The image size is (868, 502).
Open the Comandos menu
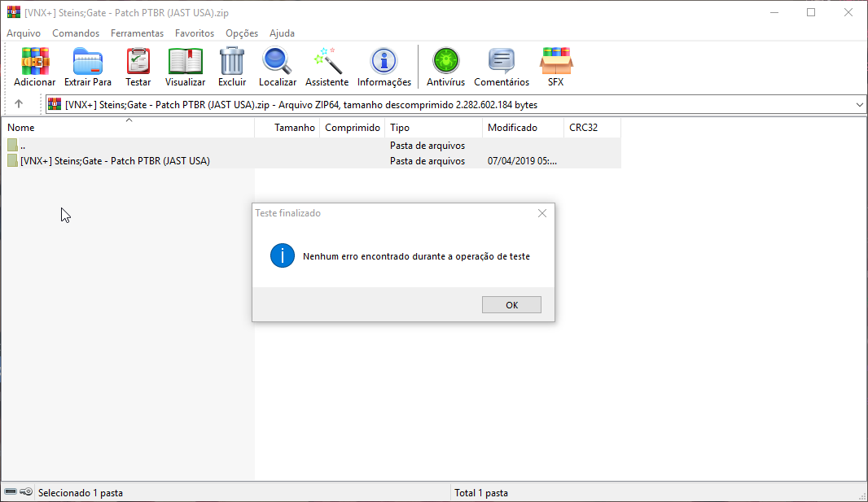tap(76, 33)
